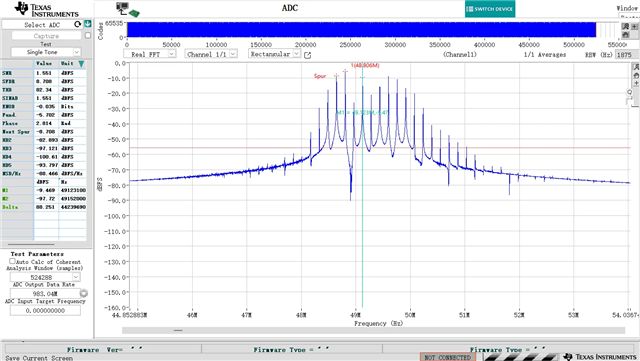Click the HD3 row label

tap(7, 148)
